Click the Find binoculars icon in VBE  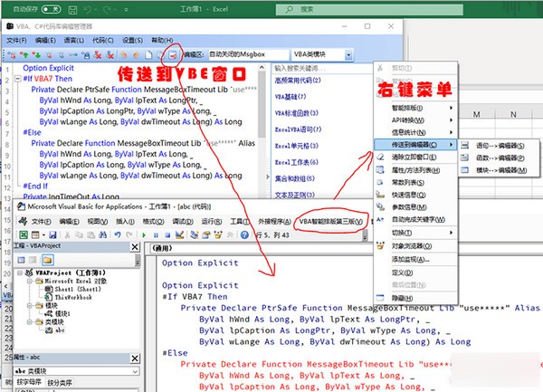coord(103,234)
